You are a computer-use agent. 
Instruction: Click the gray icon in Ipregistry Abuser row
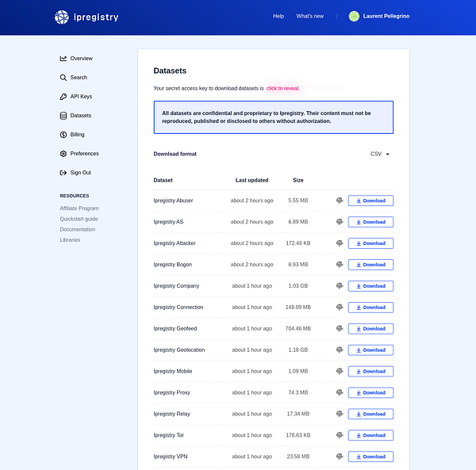point(340,201)
